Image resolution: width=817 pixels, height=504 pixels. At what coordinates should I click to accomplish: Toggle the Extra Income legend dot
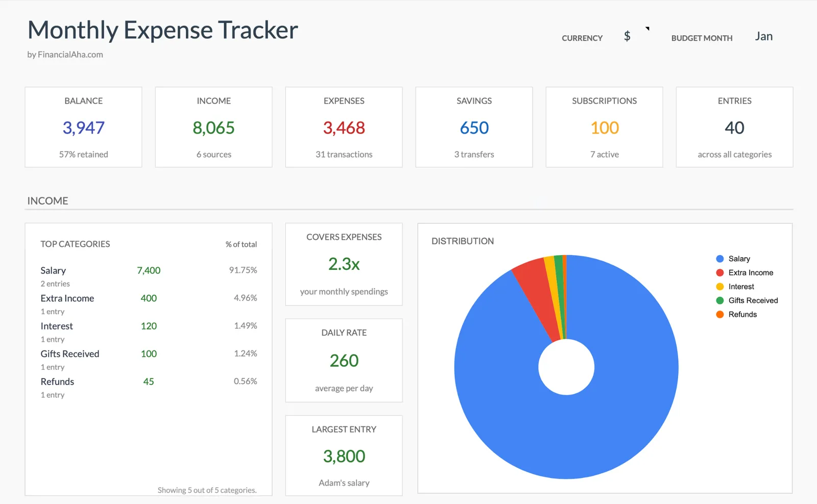[x=719, y=272]
